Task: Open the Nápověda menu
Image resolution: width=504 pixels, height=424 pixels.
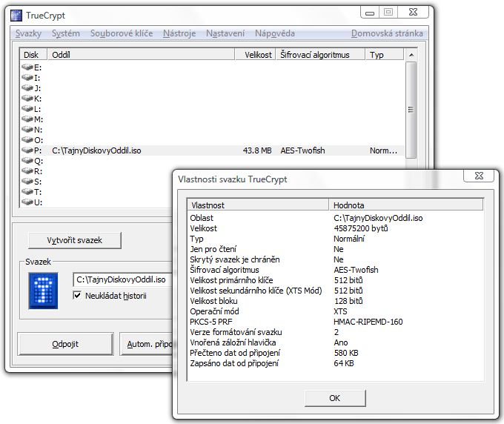Action: 275,33
